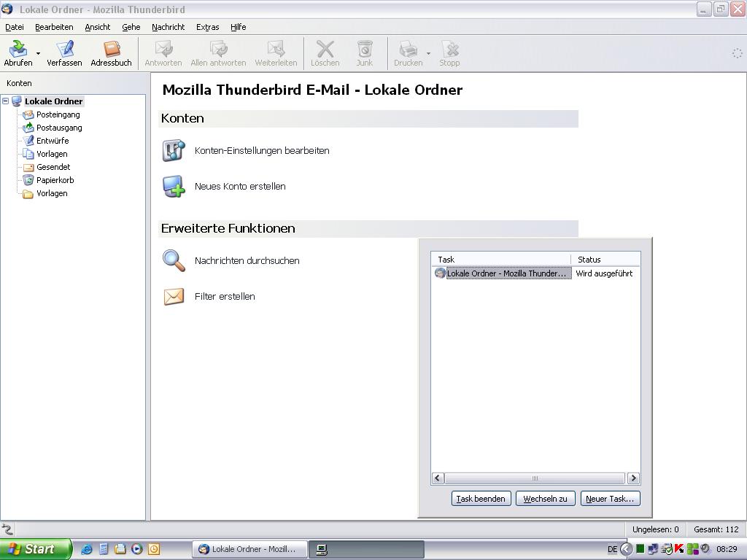The height and width of the screenshot is (560, 747).
Task: Click Nachrichten durchsuchen link
Action: [x=247, y=261]
